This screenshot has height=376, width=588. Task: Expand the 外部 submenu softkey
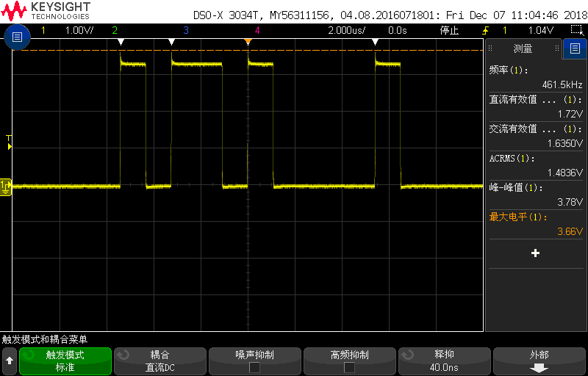(539, 361)
